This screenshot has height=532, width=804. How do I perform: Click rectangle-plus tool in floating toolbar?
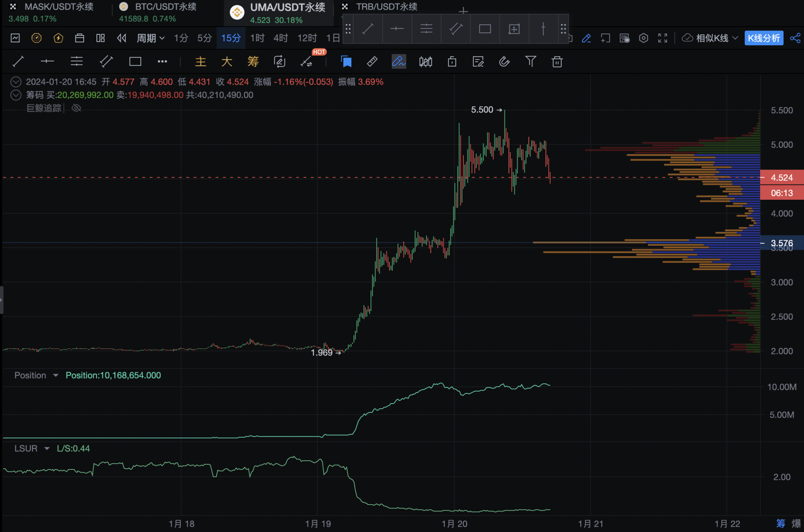point(514,29)
